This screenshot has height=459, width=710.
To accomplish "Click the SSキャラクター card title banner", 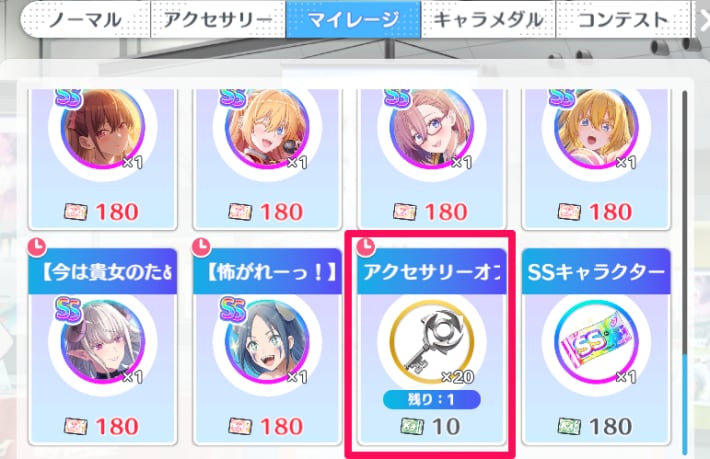I will [x=596, y=272].
